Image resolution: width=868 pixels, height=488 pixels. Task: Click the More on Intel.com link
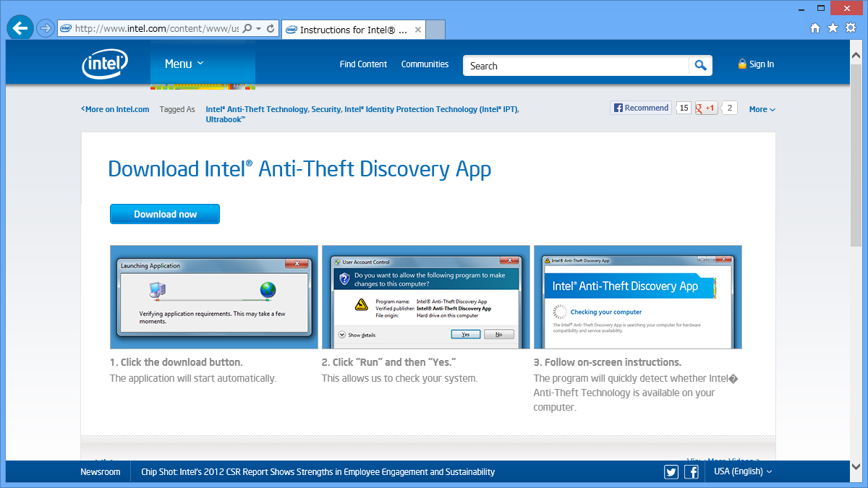point(115,109)
